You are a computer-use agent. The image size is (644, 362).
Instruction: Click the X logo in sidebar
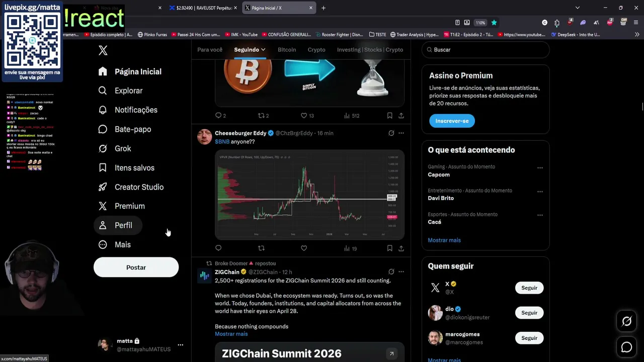[x=103, y=50]
